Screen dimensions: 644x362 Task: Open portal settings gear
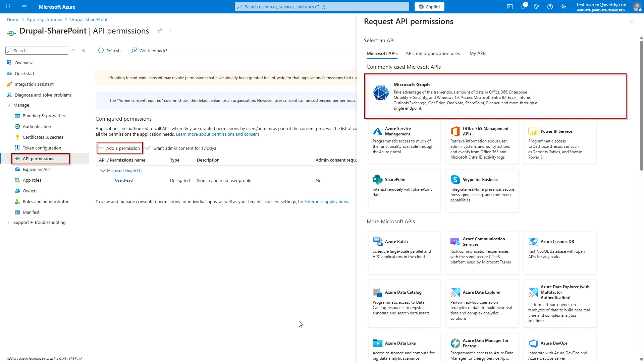(537, 7)
